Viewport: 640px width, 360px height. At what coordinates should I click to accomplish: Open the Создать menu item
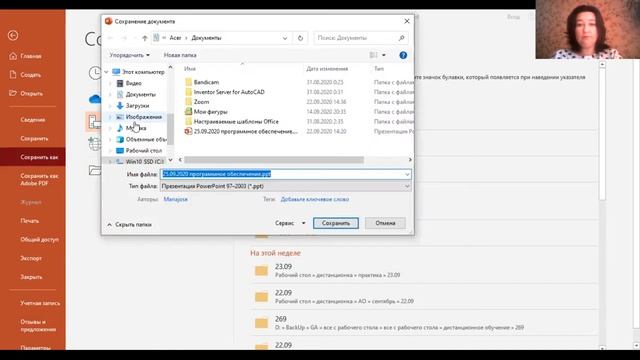click(x=25, y=75)
